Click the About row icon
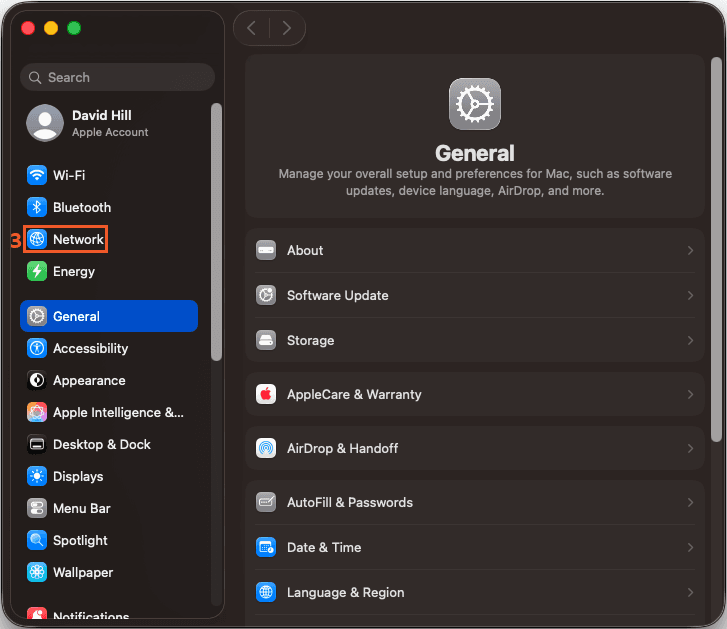727x629 pixels. (266, 250)
